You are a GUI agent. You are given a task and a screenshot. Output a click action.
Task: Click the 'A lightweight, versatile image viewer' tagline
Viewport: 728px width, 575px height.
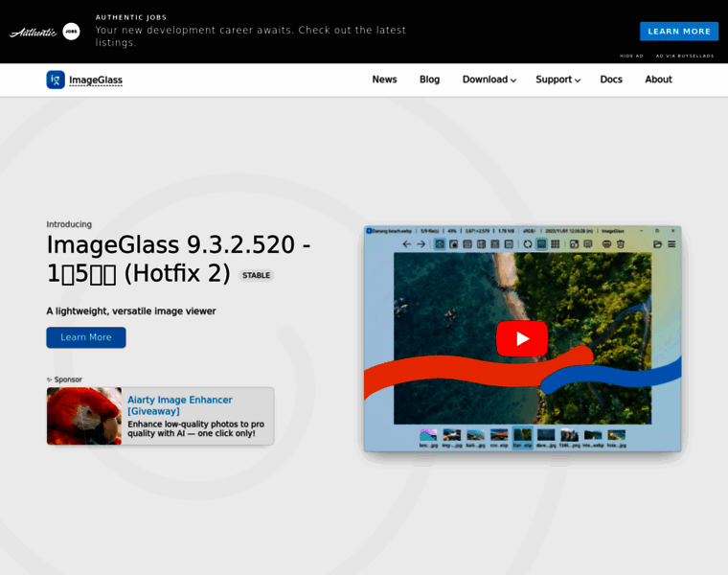click(x=131, y=310)
